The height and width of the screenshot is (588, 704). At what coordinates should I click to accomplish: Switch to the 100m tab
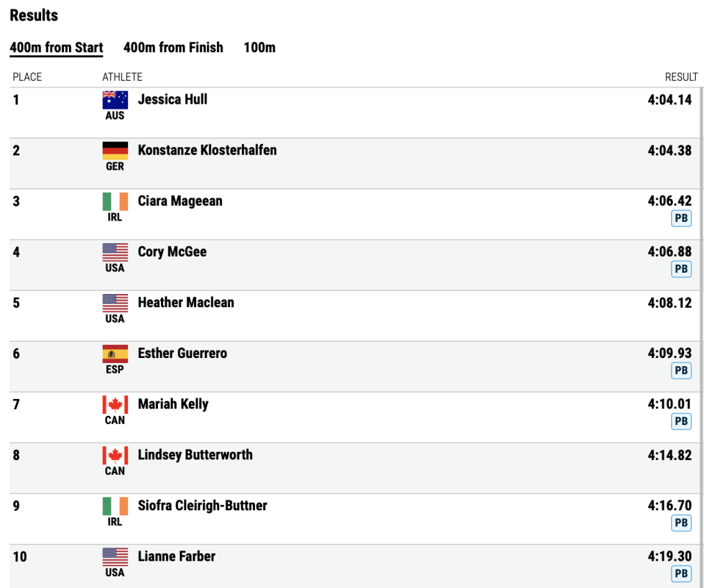pyautogui.click(x=259, y=47)
